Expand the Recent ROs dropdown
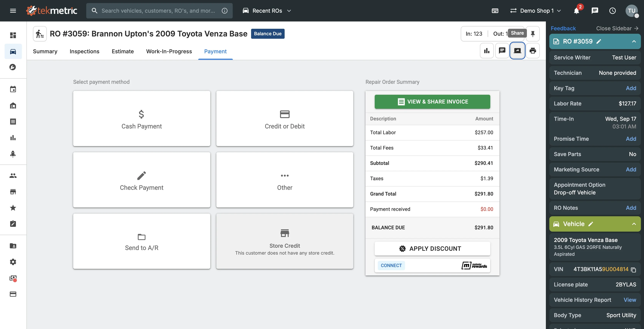The width and height of the screenshot is (644, 329). tap(267, 11)
